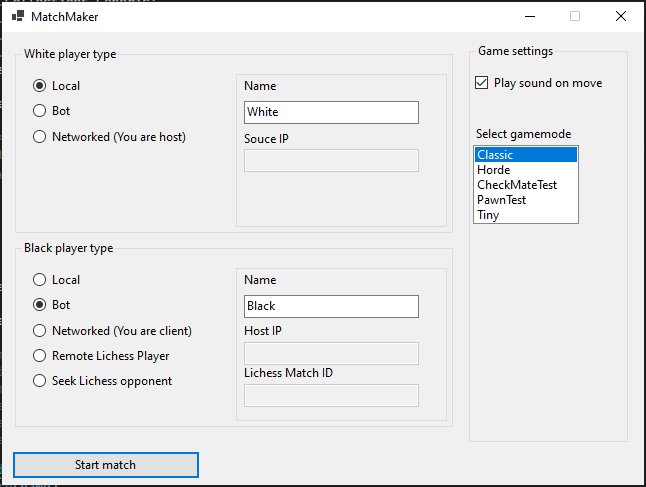Image resolution: width=646 pixels, height=487 pixels.
Task: Select Remote Lichess Player option
Action: coord(101,356)
